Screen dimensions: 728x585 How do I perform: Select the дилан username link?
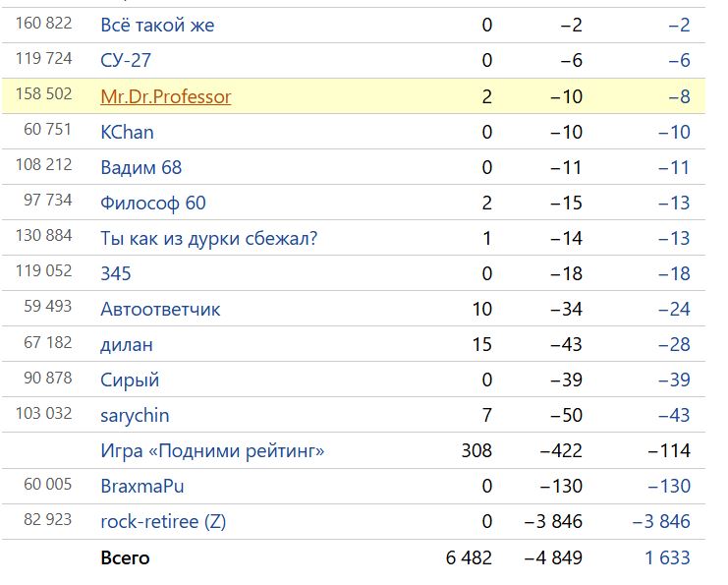(x=127, y=344)
